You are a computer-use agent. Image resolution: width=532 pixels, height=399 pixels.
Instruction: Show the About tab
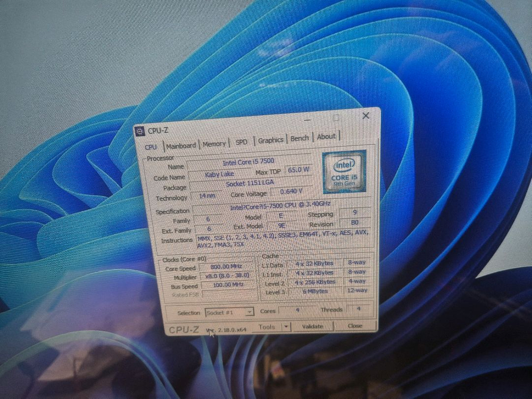coord(326,136)
